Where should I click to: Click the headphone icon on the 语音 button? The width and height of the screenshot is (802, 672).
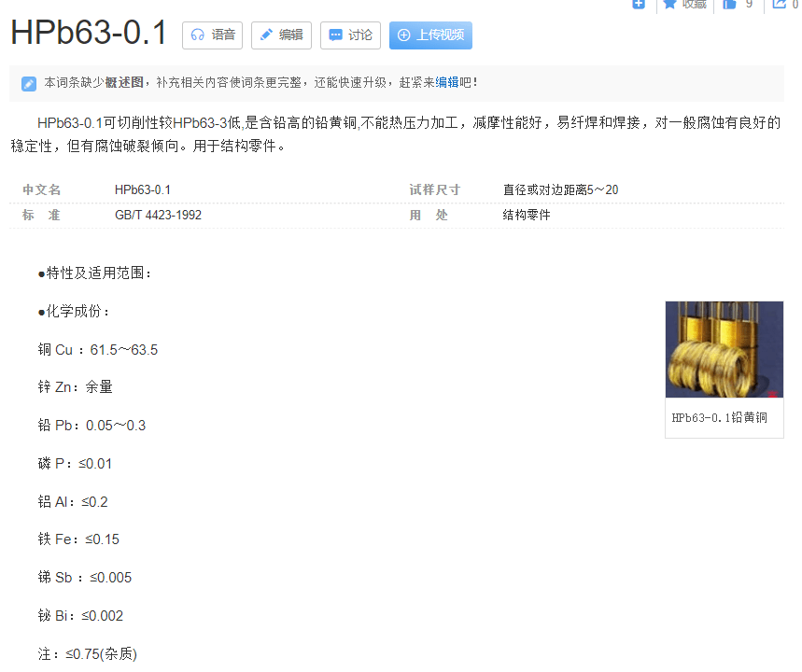coord(196,35)
